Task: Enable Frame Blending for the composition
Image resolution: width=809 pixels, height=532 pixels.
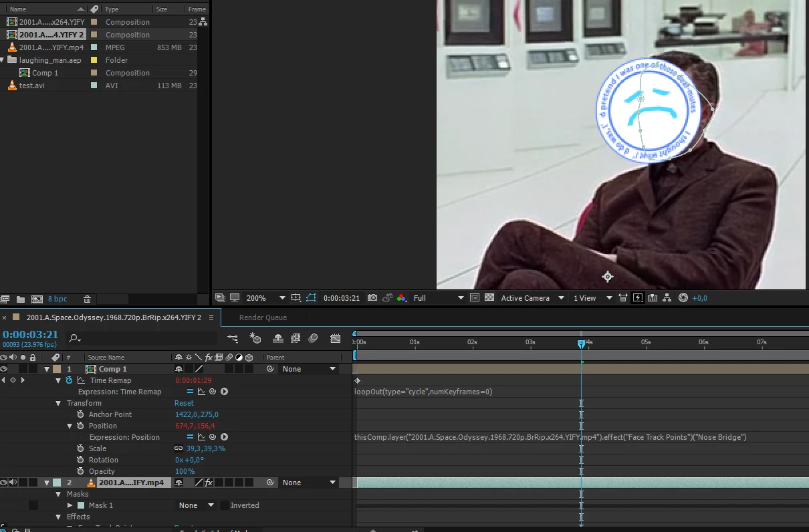Action: point(295,338)
